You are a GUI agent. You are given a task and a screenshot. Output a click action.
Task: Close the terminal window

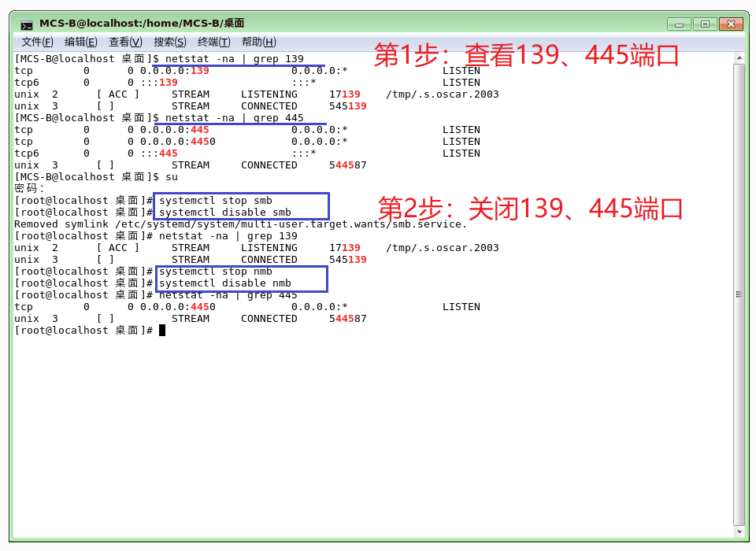731,24
